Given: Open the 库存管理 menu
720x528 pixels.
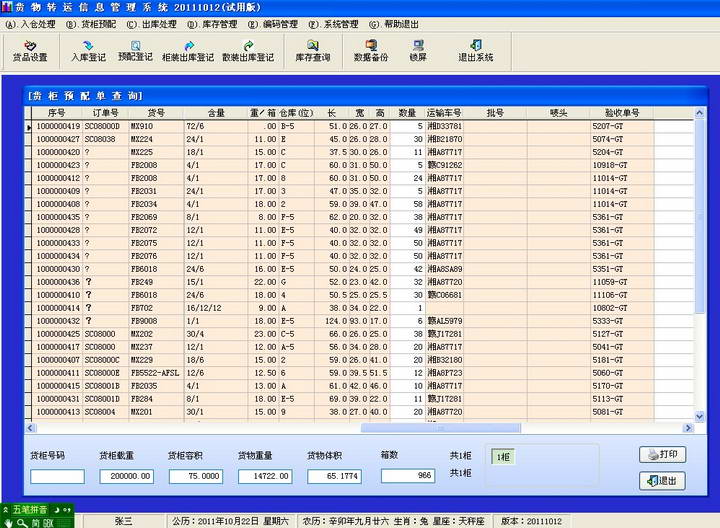Looking at the screenshot, I should (212, 24).
